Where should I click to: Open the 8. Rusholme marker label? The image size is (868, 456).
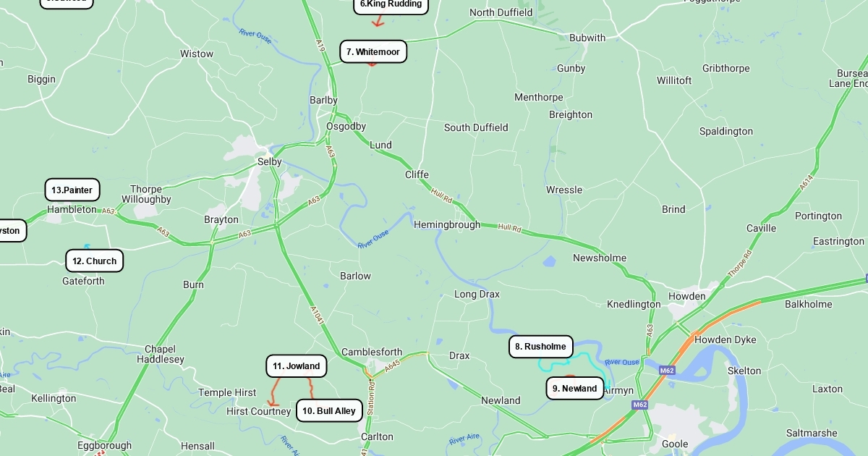(x=541, y=347)
